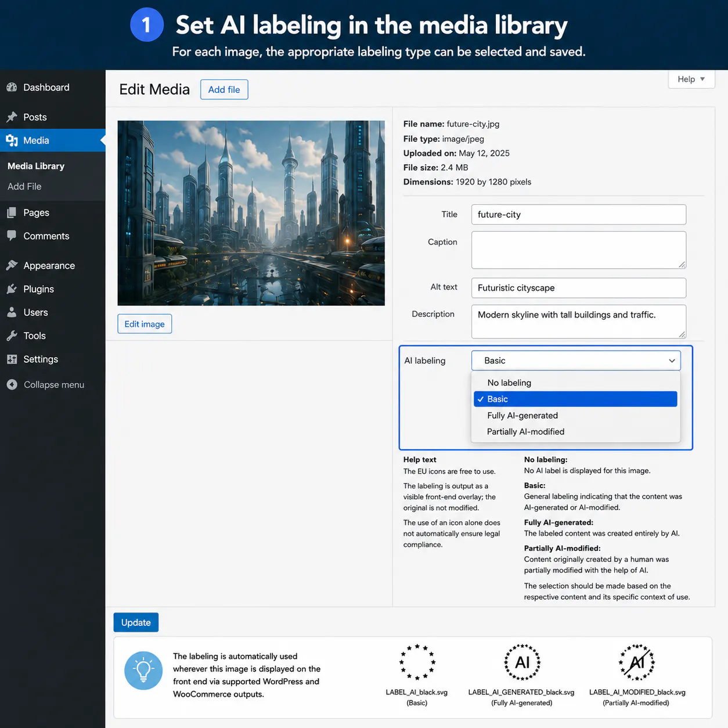Click the Add file button

[x=224, y=89]
